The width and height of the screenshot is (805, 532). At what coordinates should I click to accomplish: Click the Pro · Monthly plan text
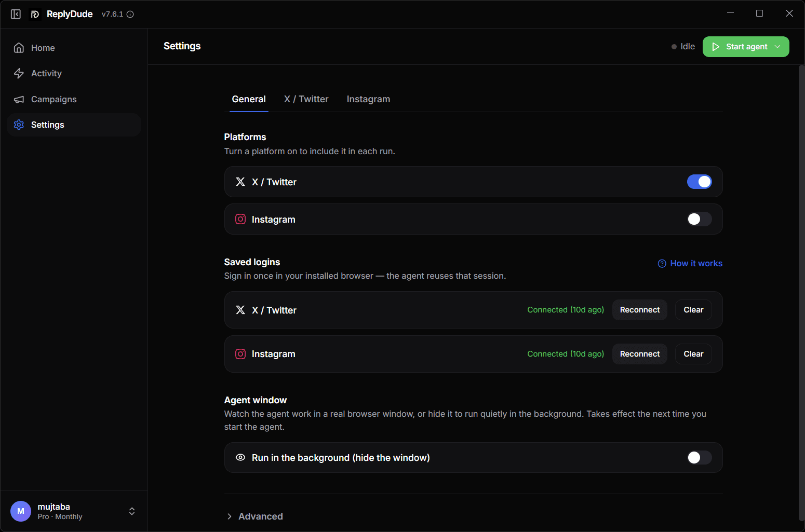pyautogui.click(x=60, y=517)
